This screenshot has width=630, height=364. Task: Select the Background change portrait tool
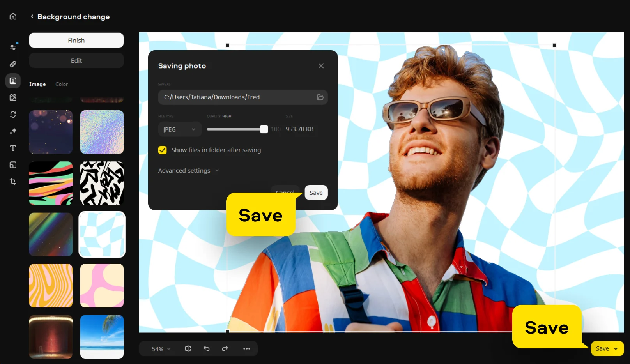13,81
